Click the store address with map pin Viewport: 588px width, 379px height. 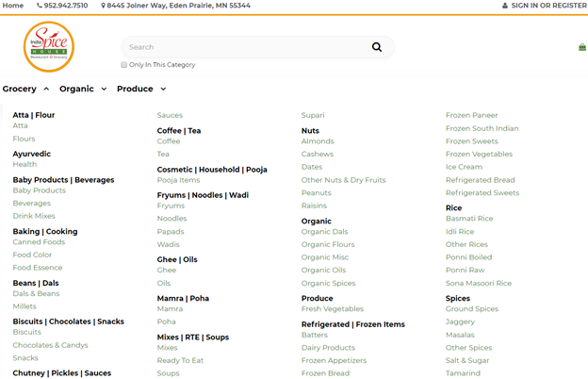pyautogui.click(x=175, y=6)
